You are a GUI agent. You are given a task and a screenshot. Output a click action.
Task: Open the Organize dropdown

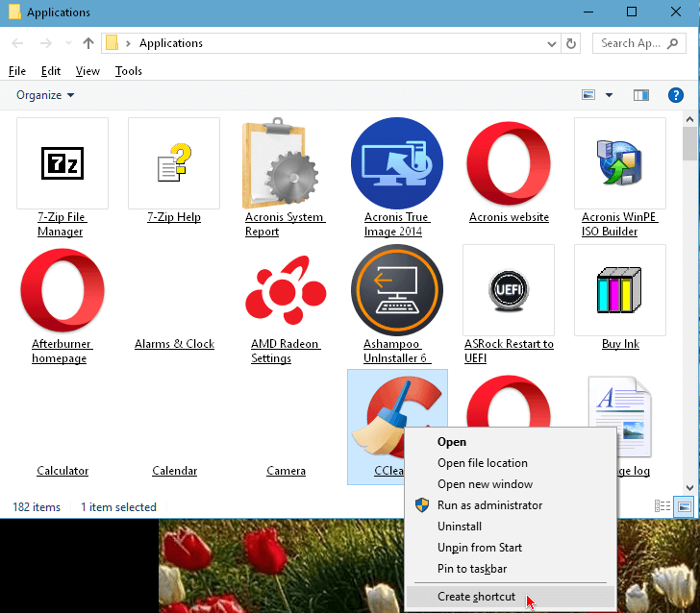[x=45, y=95]
